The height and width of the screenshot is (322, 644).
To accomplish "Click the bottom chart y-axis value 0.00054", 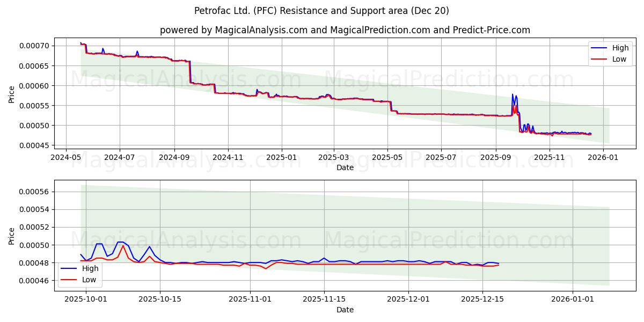I will pyautogui.click(x=34, y=209).
